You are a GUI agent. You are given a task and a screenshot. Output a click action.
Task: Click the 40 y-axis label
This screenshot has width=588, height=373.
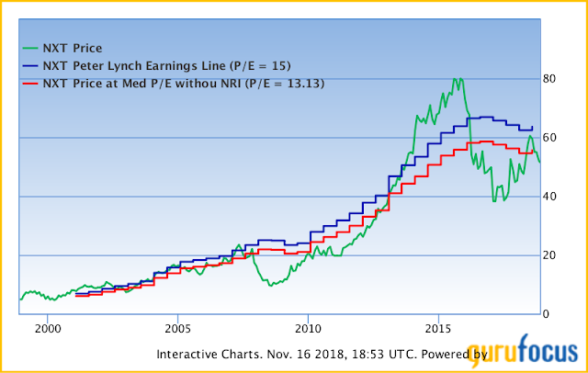point(549,197)
